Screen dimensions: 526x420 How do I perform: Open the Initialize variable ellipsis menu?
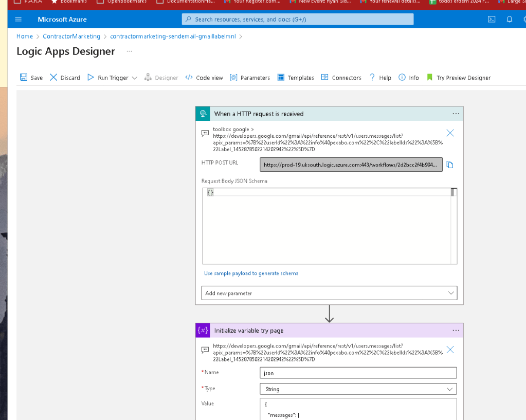click(456, 331)
